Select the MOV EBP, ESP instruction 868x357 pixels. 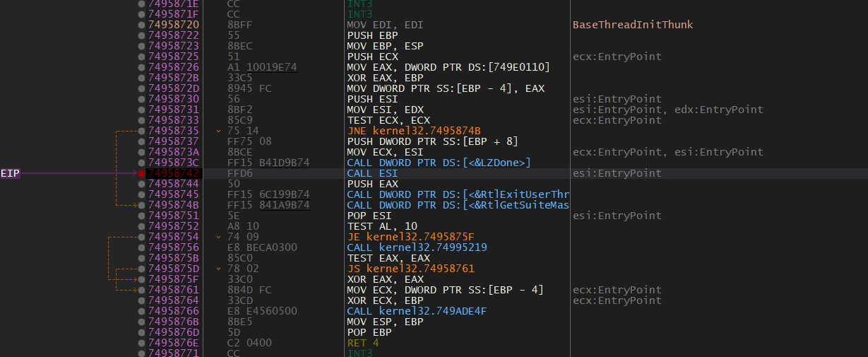[385, 46]
